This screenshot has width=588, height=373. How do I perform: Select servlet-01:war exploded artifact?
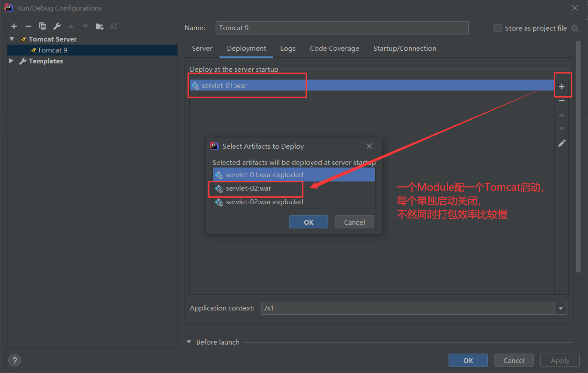point(294,174)
